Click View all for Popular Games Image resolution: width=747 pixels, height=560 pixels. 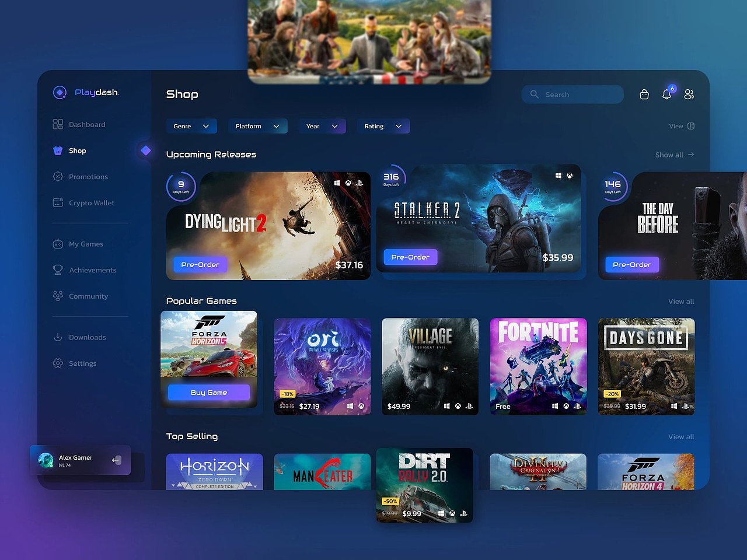(681, 302)
